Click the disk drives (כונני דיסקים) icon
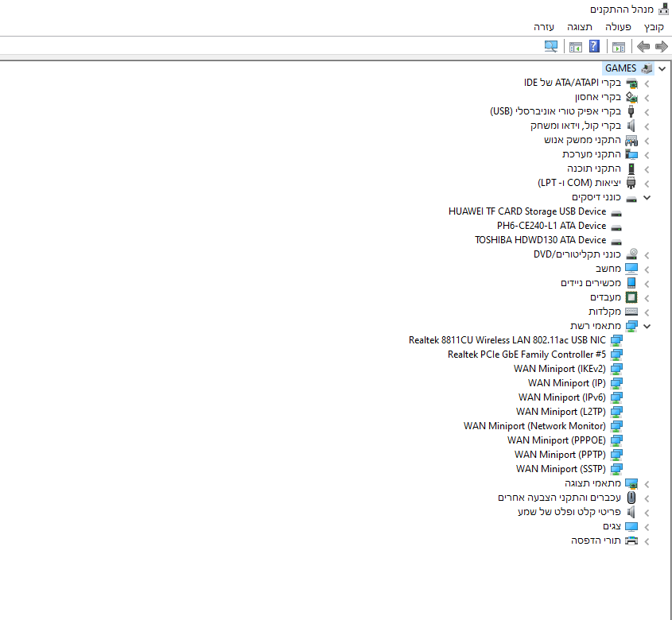The height and width of the screenshot is (620, 672). tap(631, 199)
